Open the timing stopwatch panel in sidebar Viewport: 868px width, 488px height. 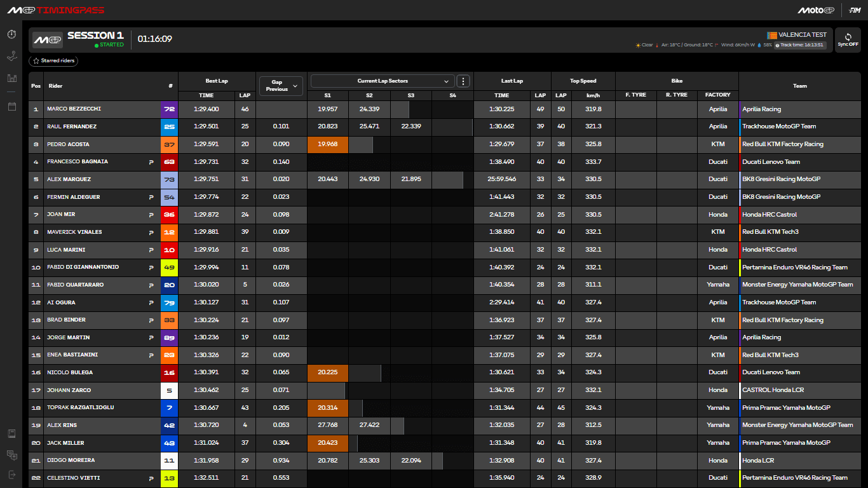11,34
